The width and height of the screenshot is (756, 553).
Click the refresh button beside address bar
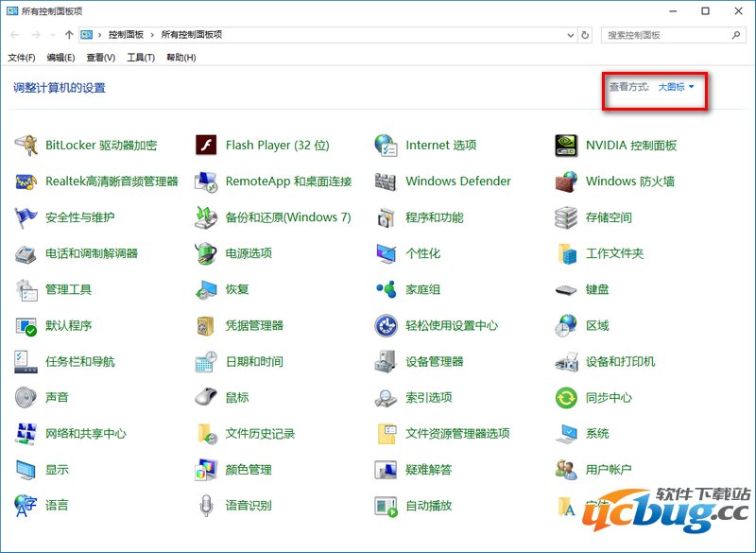(585, 35)
